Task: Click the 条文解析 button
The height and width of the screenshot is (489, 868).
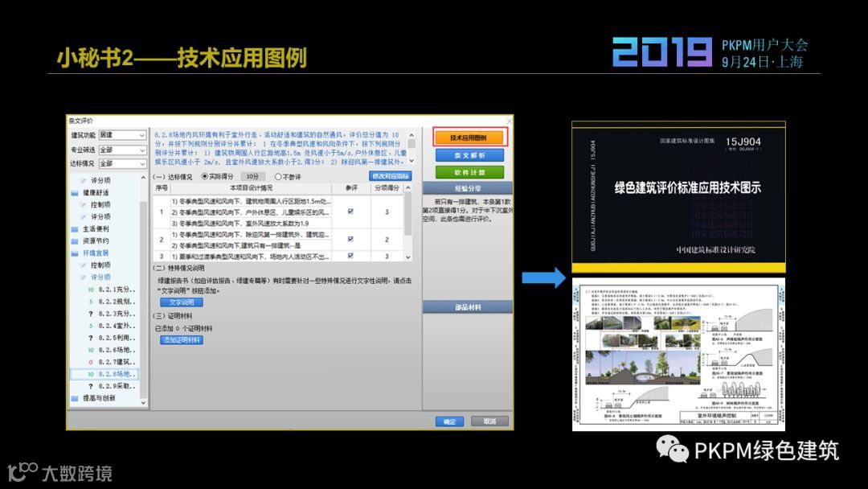Action: tap(469, 155)
